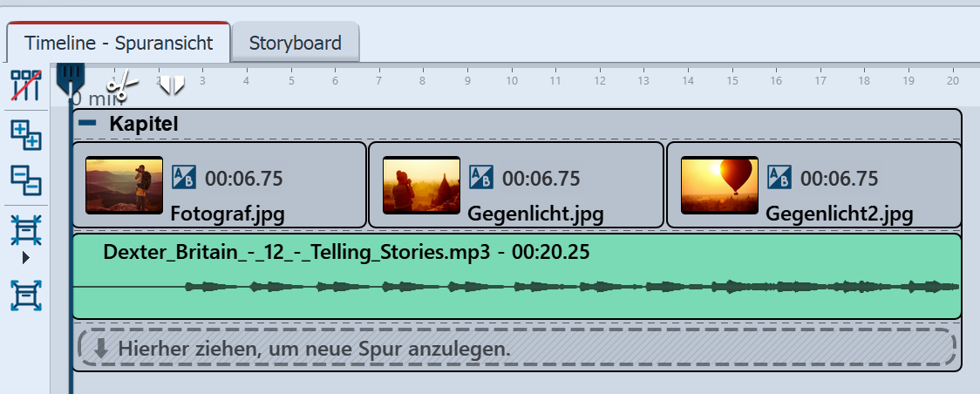Select the Telling_Stories.mp3 audio track
The height and width of the screenshot is (394, 980).
point(516,288)
